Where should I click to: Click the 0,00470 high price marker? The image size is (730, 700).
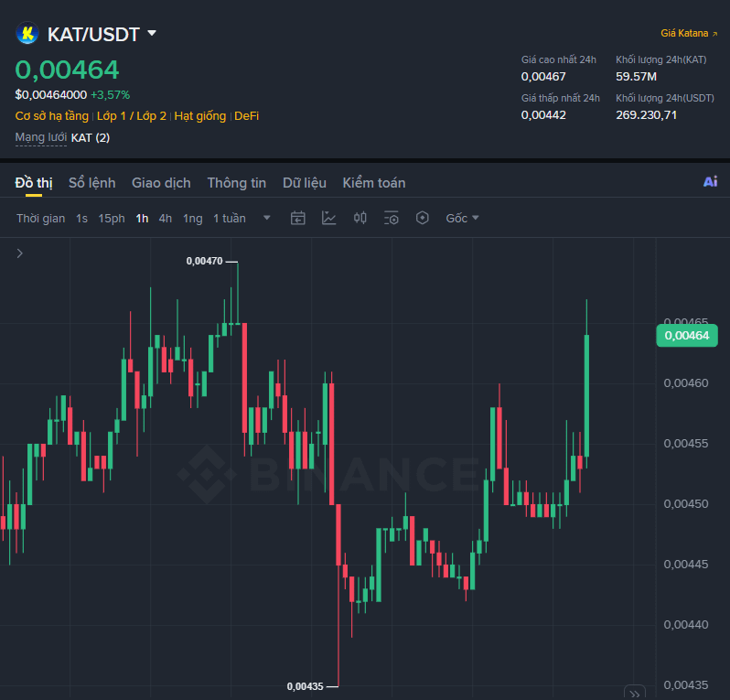tap(204, 262)
